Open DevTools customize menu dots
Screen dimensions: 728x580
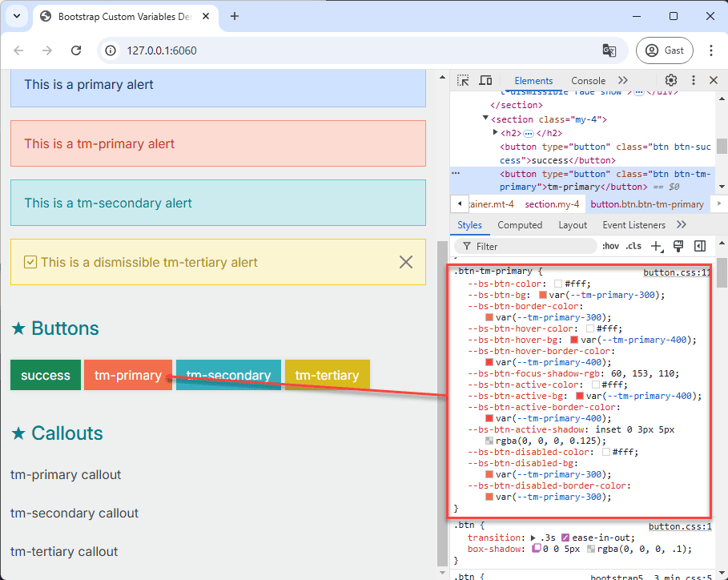(694, 80)
